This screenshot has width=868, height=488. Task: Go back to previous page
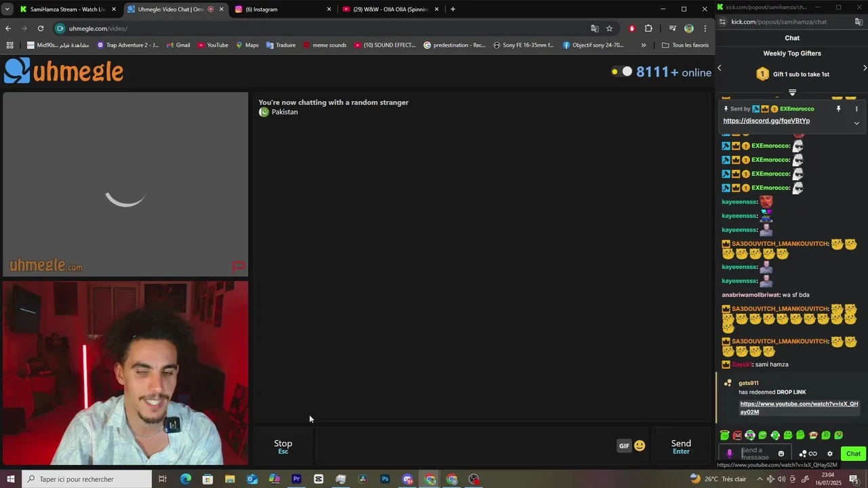(8, 28)
